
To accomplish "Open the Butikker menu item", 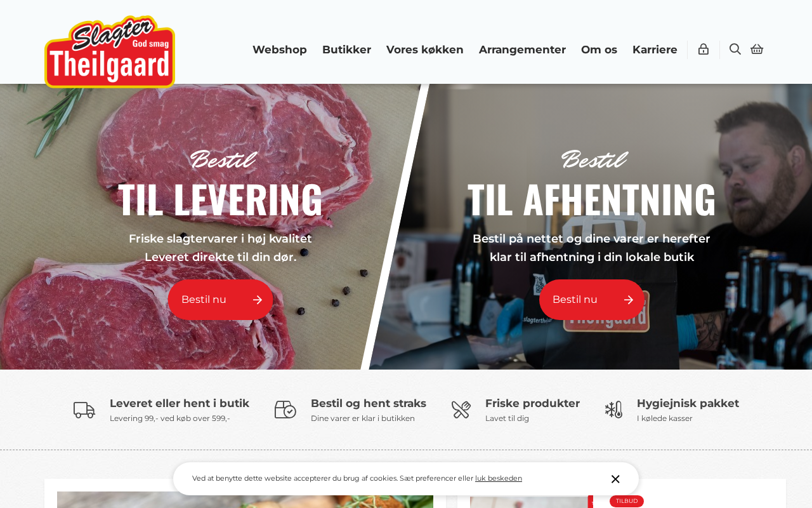I will [x=346, y=50].
